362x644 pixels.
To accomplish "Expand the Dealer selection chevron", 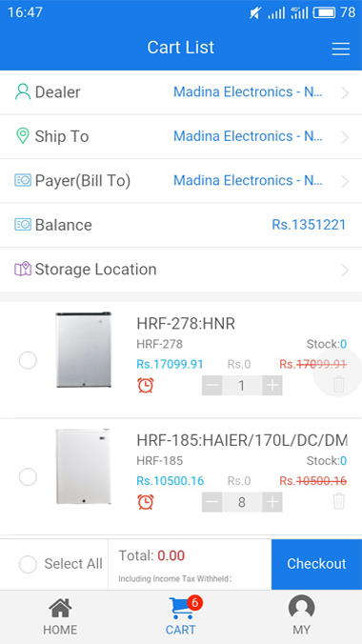I will [345, 92].
